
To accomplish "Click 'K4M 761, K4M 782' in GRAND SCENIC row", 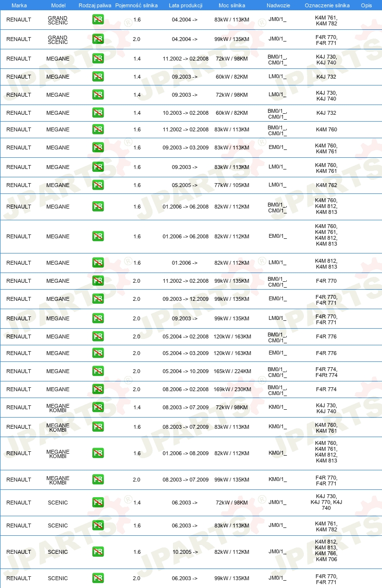I will (x=326, y=20).
